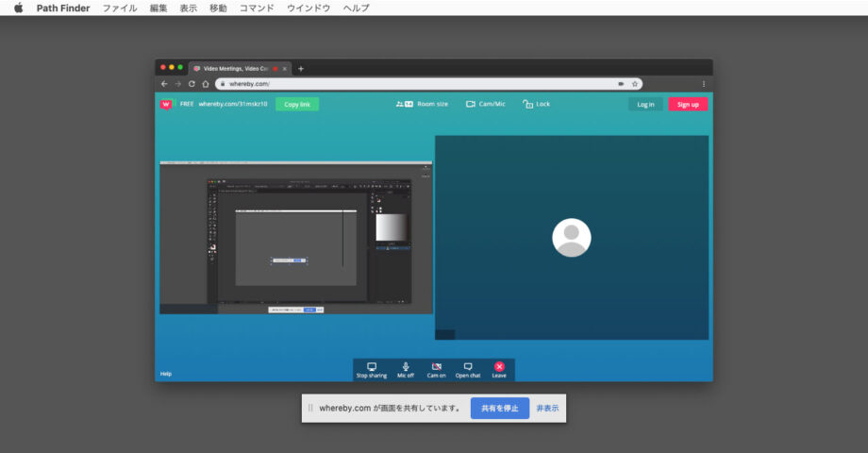Image resolution: width=868 pixels, height=453 pixels.
Task: Copy the room link
Action: [297, 104]
